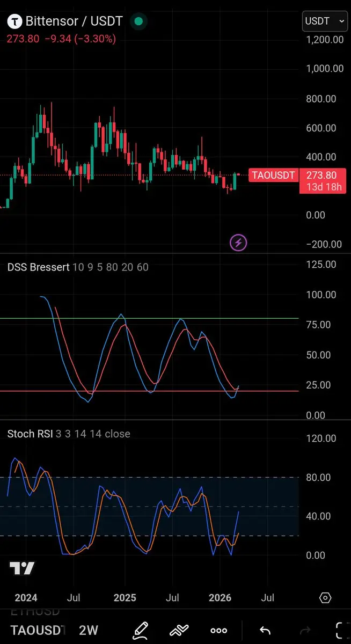The height and width of the screenshot is (644, 351).
Task: Tap the green market status dot
Action: [x=138, y=21]
